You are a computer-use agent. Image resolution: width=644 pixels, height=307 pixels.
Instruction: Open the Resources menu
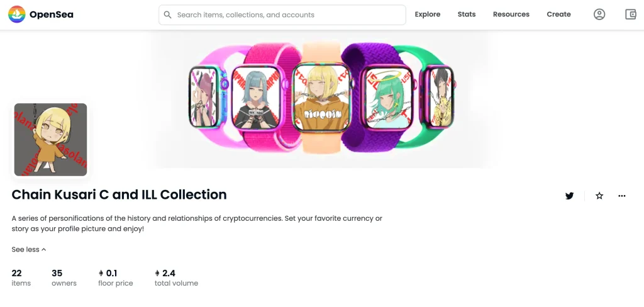511,14
